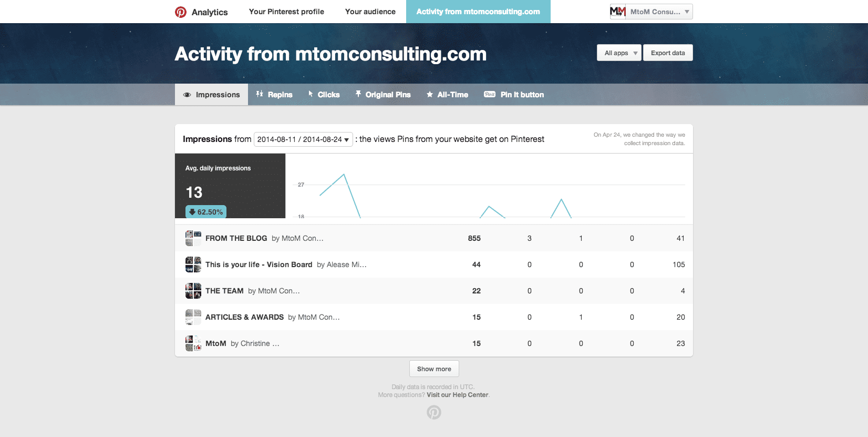Click THE TEAM board thumbnail

(193, 291)
